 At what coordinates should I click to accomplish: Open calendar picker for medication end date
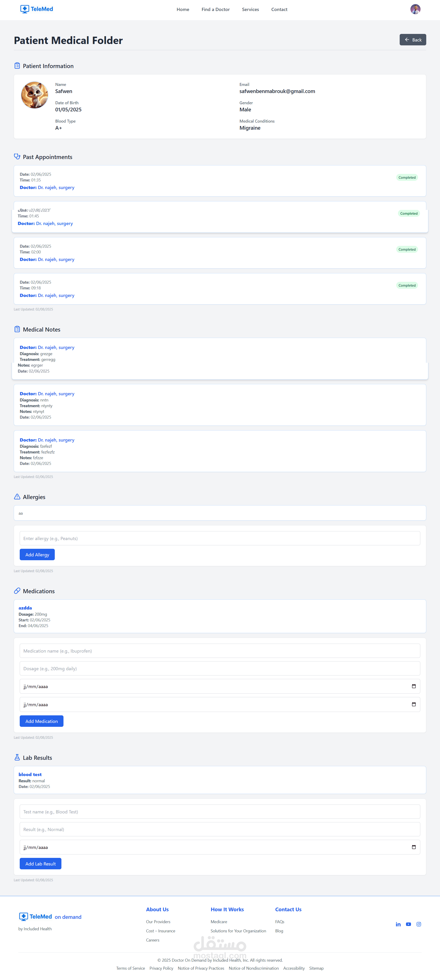click(413, 704)
